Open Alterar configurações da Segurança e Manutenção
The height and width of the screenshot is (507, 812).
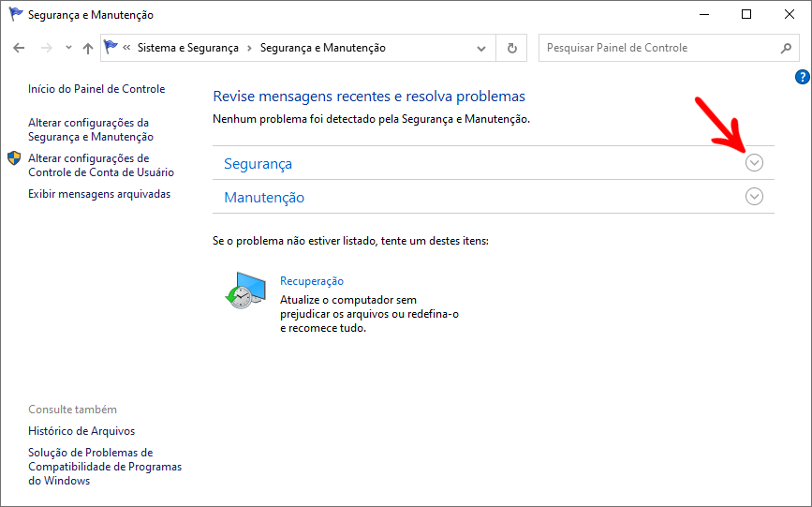click(x=91, y=129)
